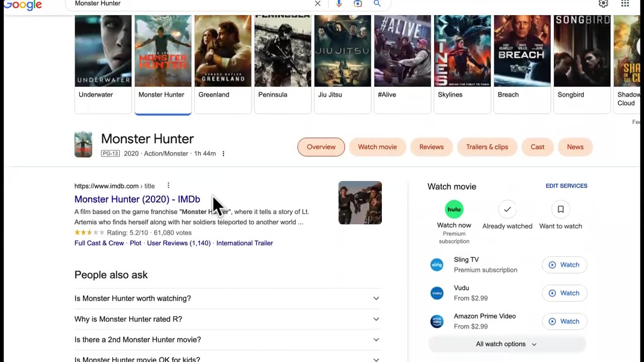This screenshot has width=644, height=362.
Task: Click Watch now under Hulu
Action: coord(454,225)
